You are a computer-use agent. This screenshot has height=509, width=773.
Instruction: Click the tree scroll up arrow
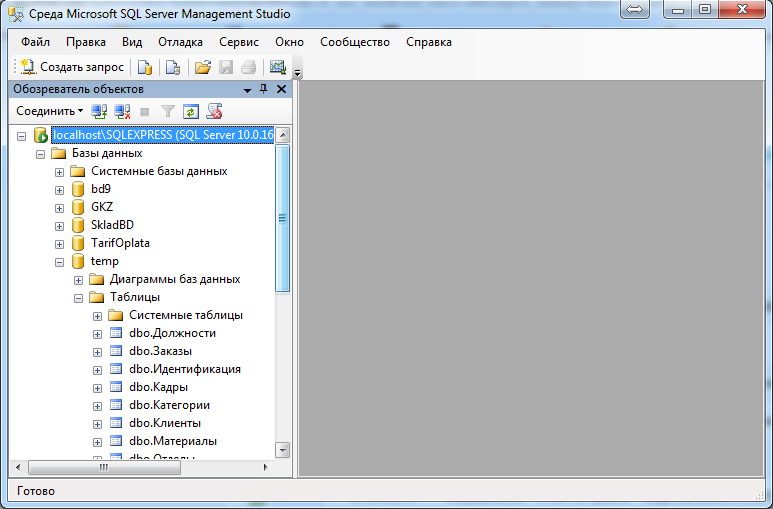point(283,135)
